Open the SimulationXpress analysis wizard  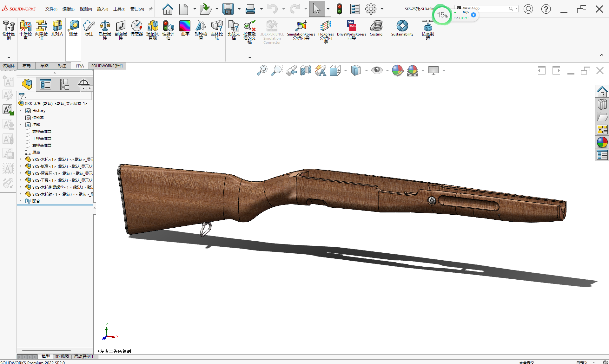tap(301, 30)
